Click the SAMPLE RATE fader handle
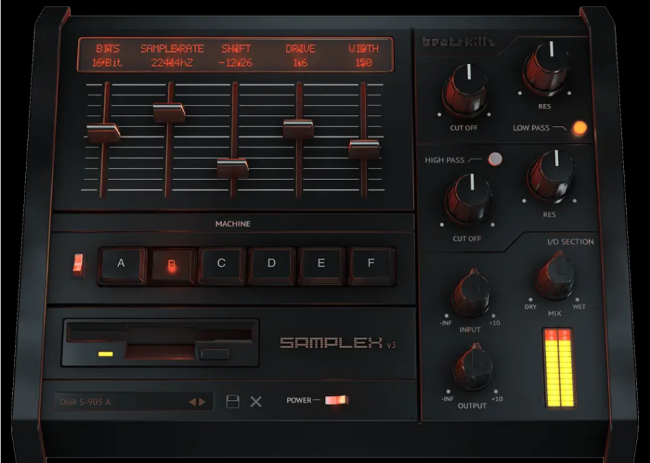The image size is (650, 463). tap(169, 112)
